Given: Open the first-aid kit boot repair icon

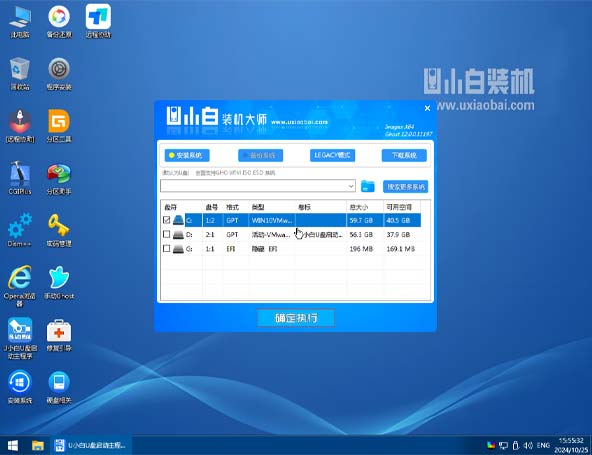Looking at the screenshot, I should pyautogui.click(x=59, y=335).
